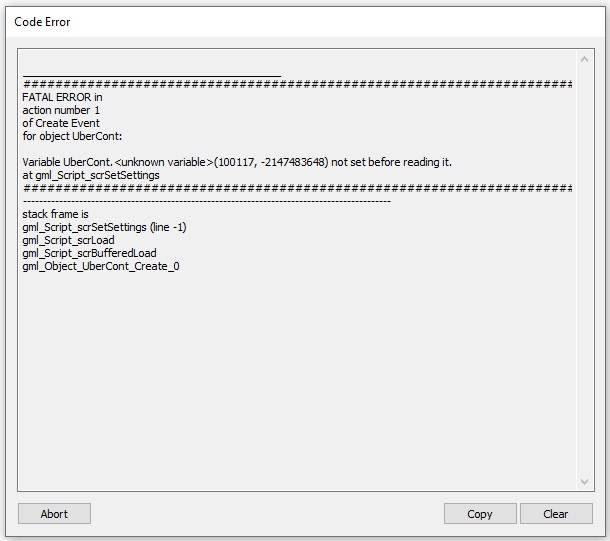Click the Code Error title bar

[300, 21]
